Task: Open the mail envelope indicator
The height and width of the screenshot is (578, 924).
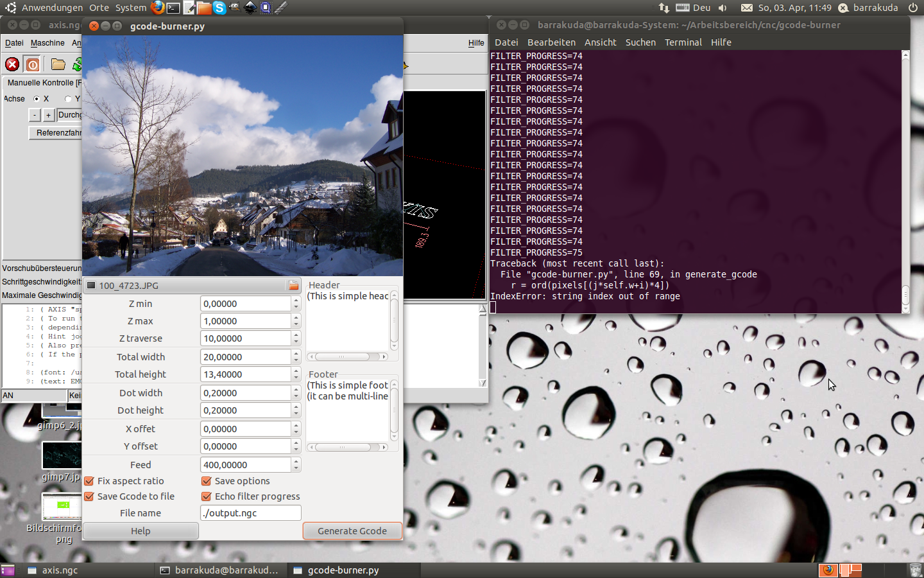Action: 747,8
